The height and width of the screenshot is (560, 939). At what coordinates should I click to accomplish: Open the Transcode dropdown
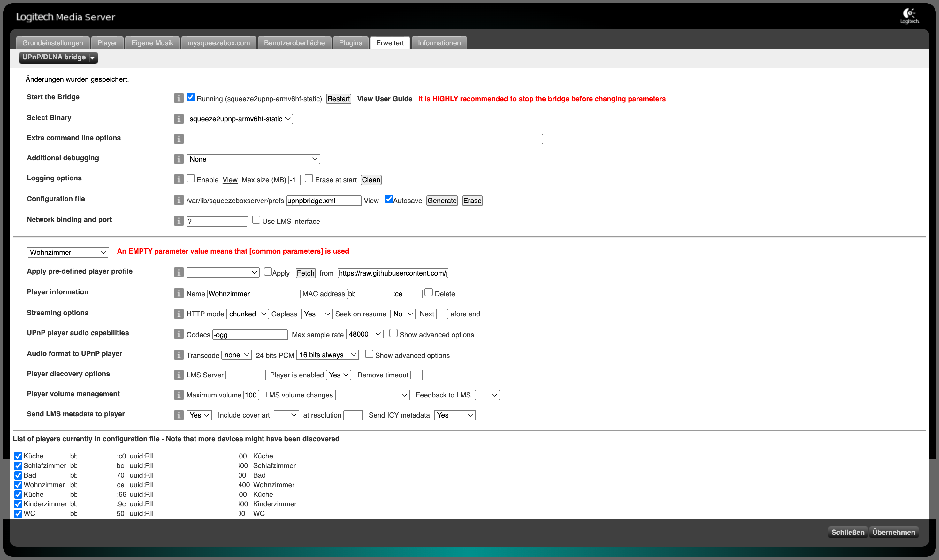point(237,355)
